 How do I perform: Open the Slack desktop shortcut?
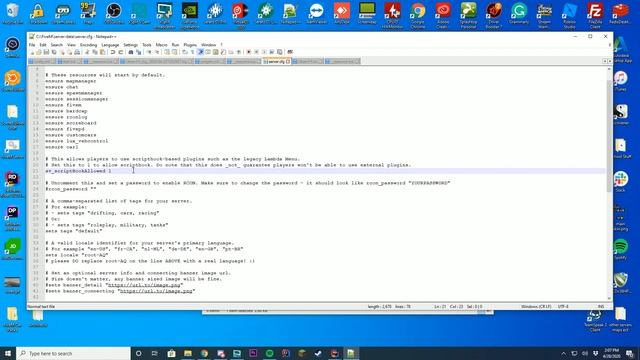pyautogui.click(x=620, y=182)
